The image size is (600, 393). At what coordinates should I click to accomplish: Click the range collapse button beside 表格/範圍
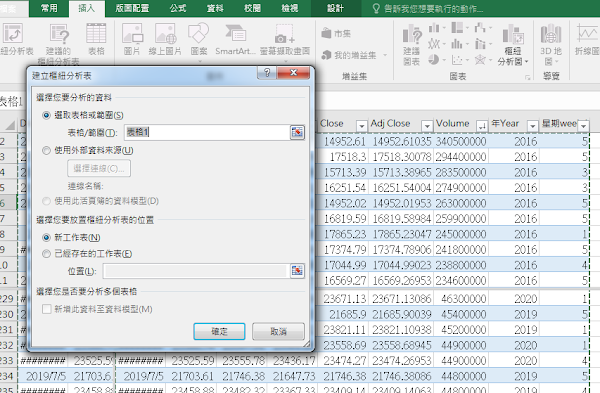[x=297, y=132]
